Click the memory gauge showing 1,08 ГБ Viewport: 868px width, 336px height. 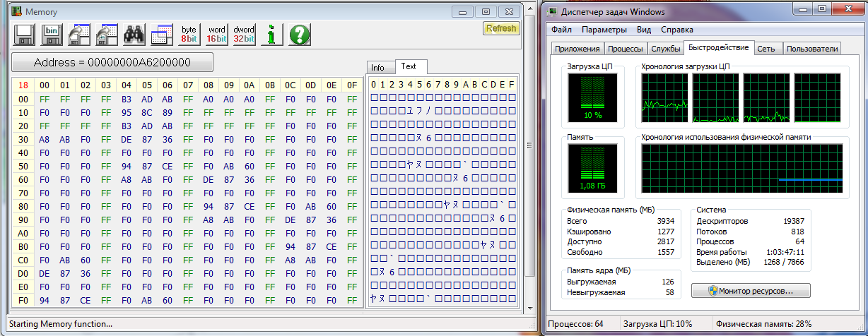[x=594, y=169]
